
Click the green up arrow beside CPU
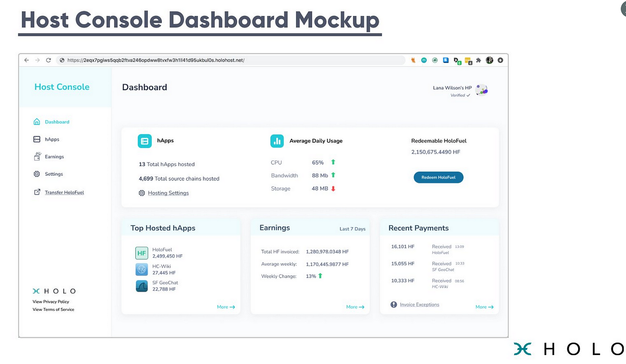[x=333, y=162]
